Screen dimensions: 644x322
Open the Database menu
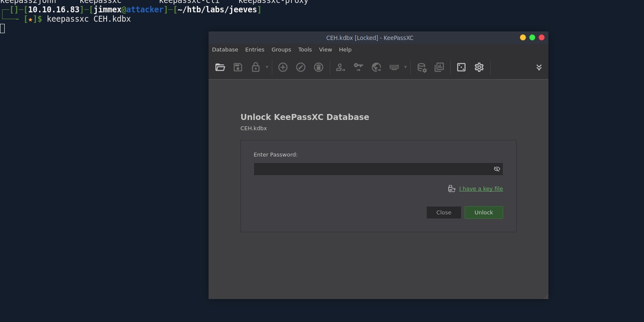[225, 50]
